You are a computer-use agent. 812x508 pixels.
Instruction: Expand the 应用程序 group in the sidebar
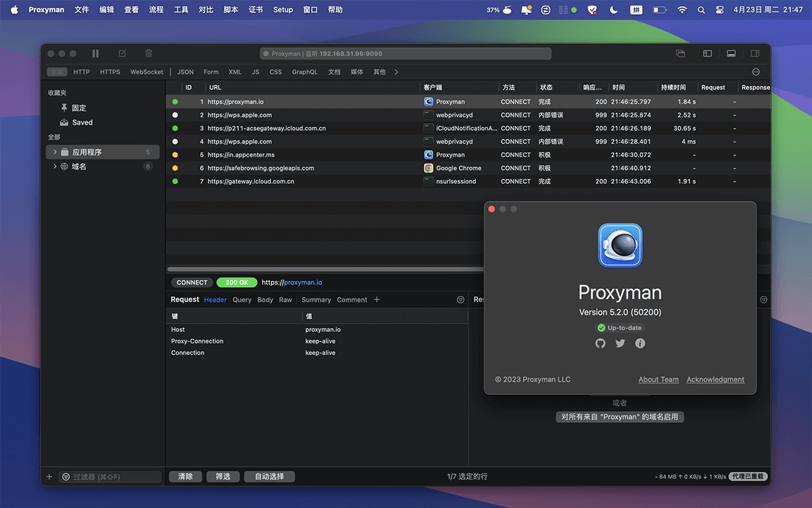[x=55, y=152]
